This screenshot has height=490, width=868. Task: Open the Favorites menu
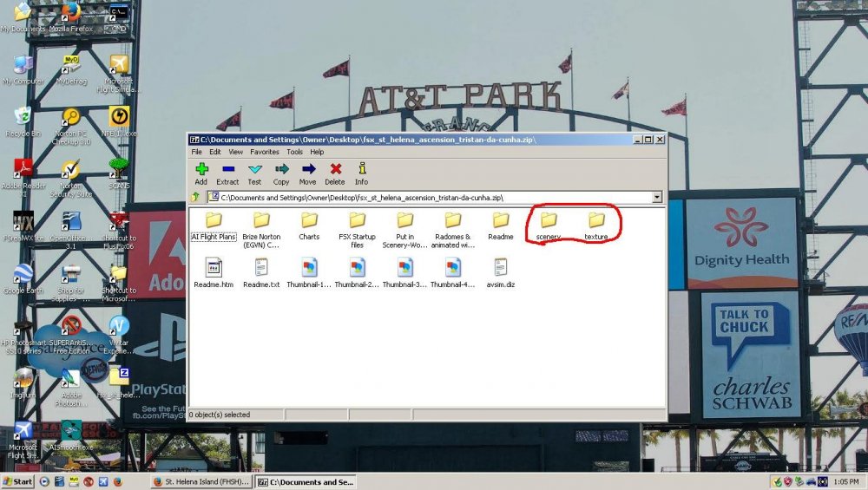265,152
